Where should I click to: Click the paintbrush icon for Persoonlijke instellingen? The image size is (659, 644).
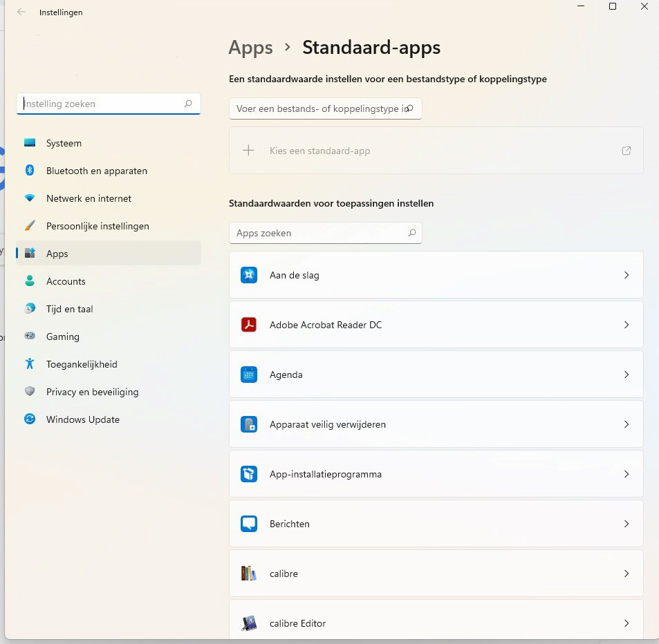point(30,225)
